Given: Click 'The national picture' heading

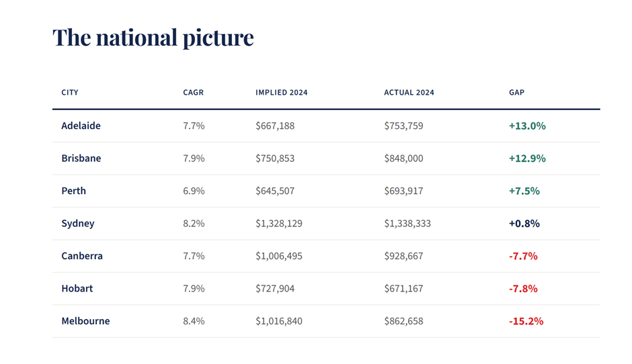Looking at the screenshot, I should click(153, 38).
